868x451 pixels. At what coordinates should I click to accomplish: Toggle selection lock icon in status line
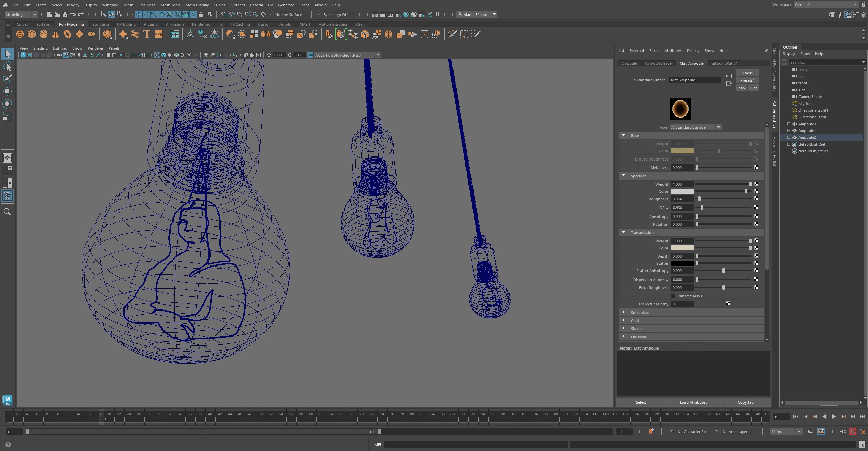pyautogui.click(x=201, y=14)
